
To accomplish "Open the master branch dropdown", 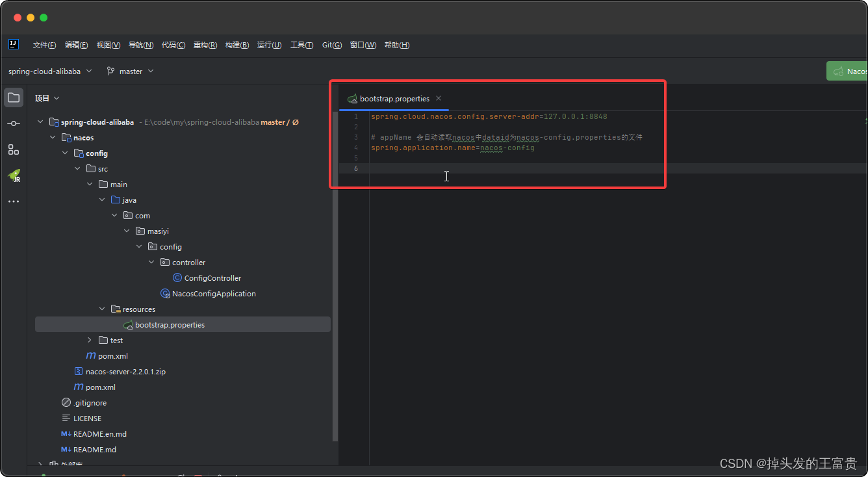I will click(x=130, y=71).
